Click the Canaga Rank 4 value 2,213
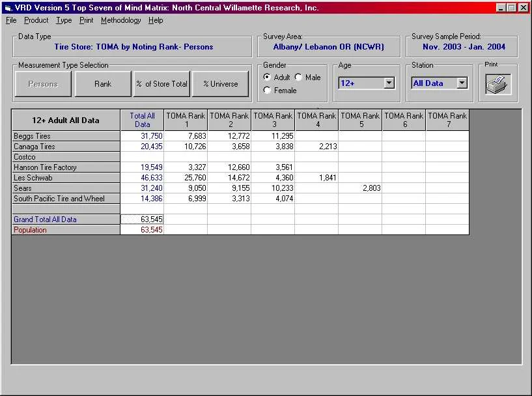The height and width of the screenshot is (396, 532). click(x=316, y=147)
